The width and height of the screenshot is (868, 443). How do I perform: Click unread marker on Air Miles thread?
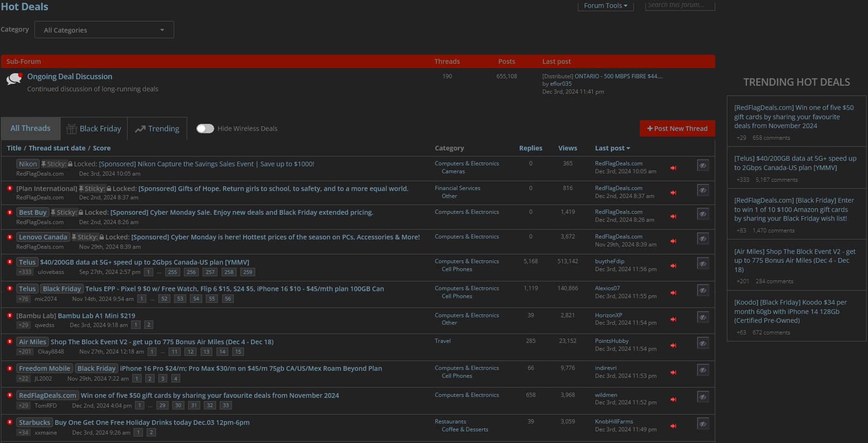tap(9, 341)
